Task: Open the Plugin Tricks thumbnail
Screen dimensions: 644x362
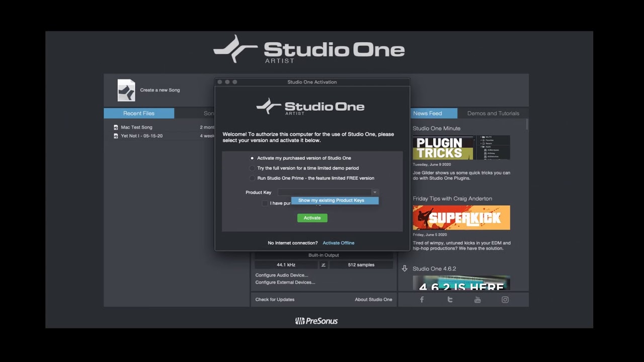Action: (x=461, y=147)
